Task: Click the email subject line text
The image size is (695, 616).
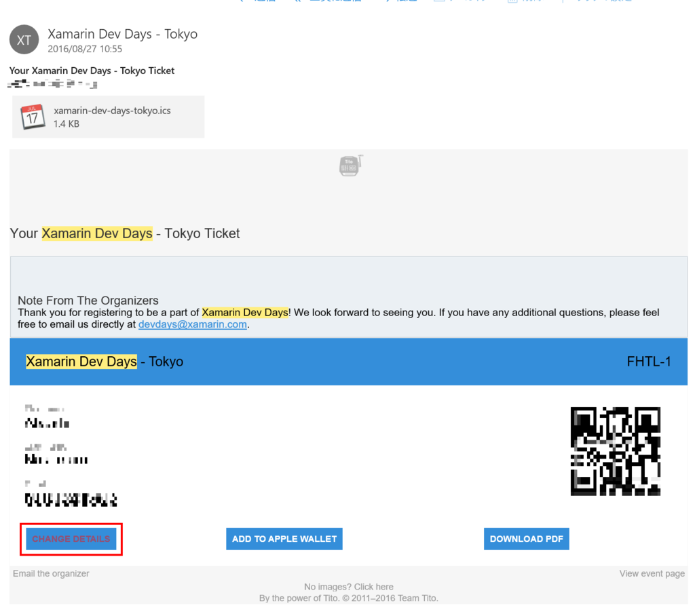Action: click(x=92, y=71)
